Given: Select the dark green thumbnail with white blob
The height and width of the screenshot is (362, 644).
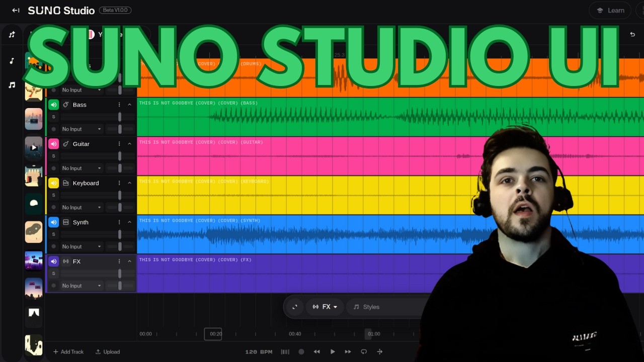Looking at the screenshot, I should [34, 203].
